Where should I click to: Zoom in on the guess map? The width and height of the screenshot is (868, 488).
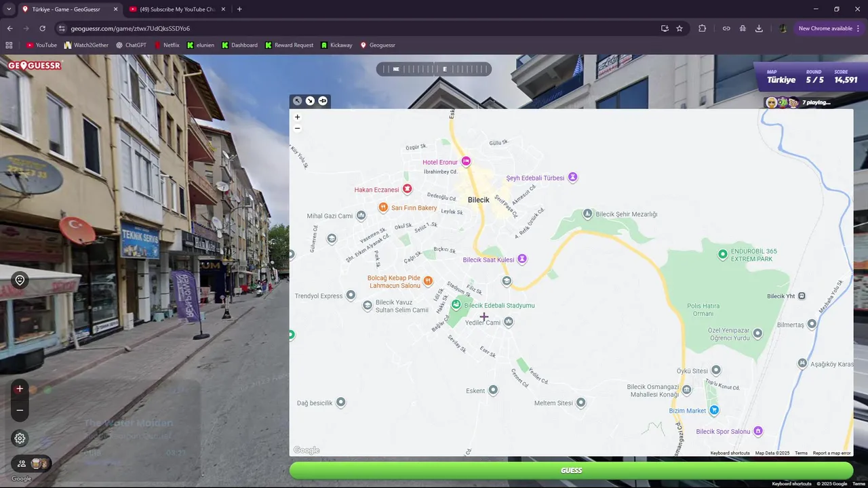(x=297, y=117)
